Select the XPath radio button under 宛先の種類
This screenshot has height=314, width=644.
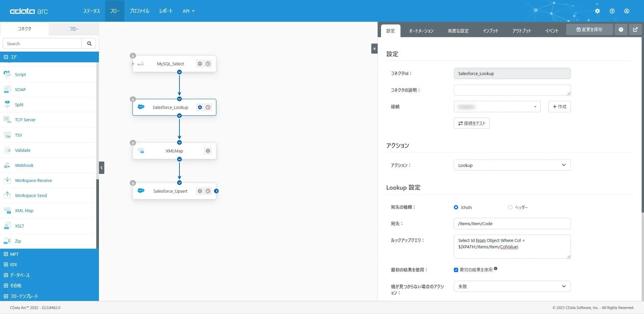pyautogui.click(x=456, y=207)
